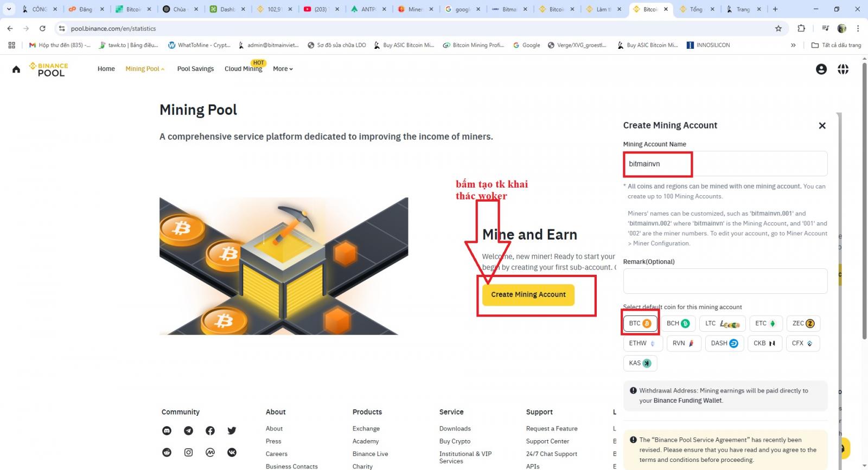The image size is (868, 470).
Task: Open the language globe icon
Action: tap(843, 69)
